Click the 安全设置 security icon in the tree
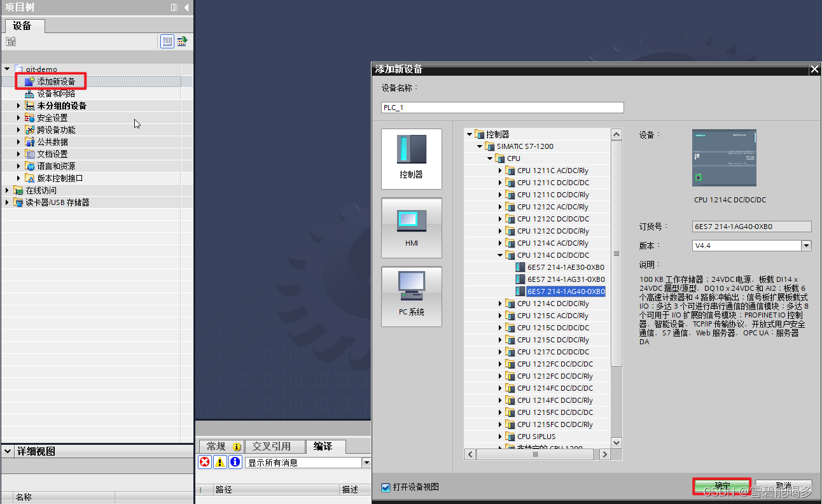This screenshot has height=504, width=822. pos(29,118)
